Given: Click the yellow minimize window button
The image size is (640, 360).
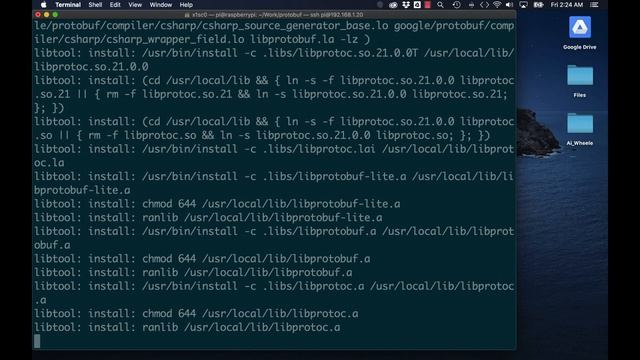Looking at the screenshot, I should (x=47, y=15).
